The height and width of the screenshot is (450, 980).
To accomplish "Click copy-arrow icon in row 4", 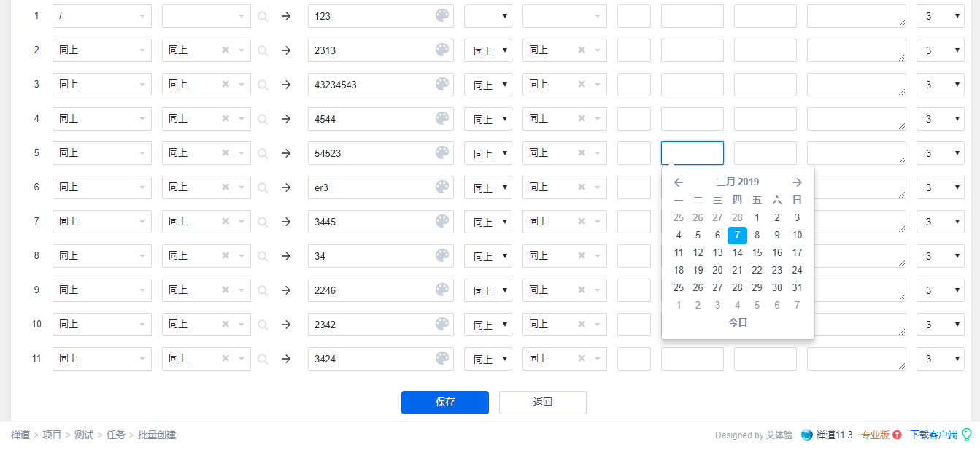I will 286,118.
